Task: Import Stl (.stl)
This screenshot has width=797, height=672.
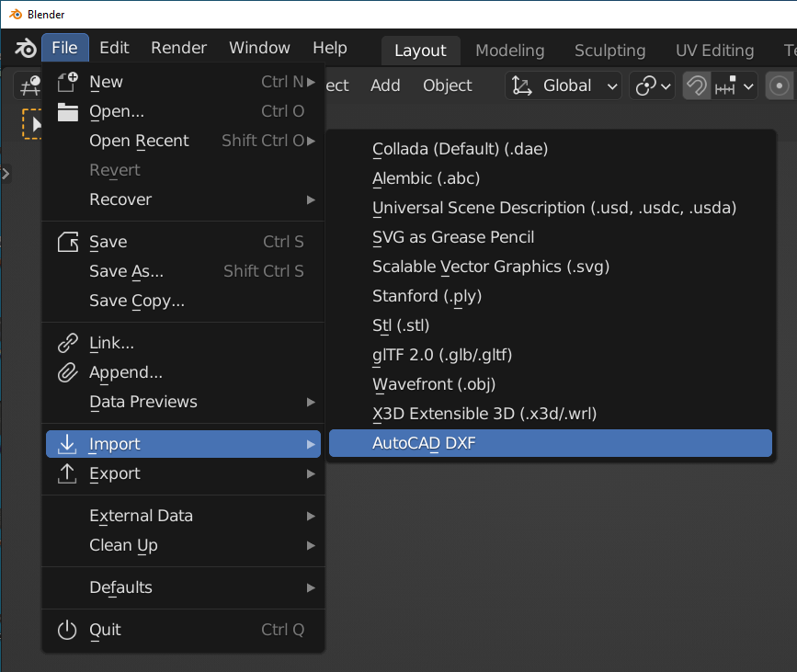Action: tap(551, 325)
